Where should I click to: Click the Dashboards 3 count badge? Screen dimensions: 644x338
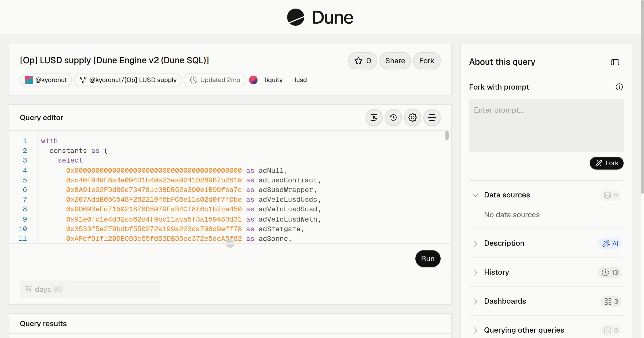click(611, 301)
